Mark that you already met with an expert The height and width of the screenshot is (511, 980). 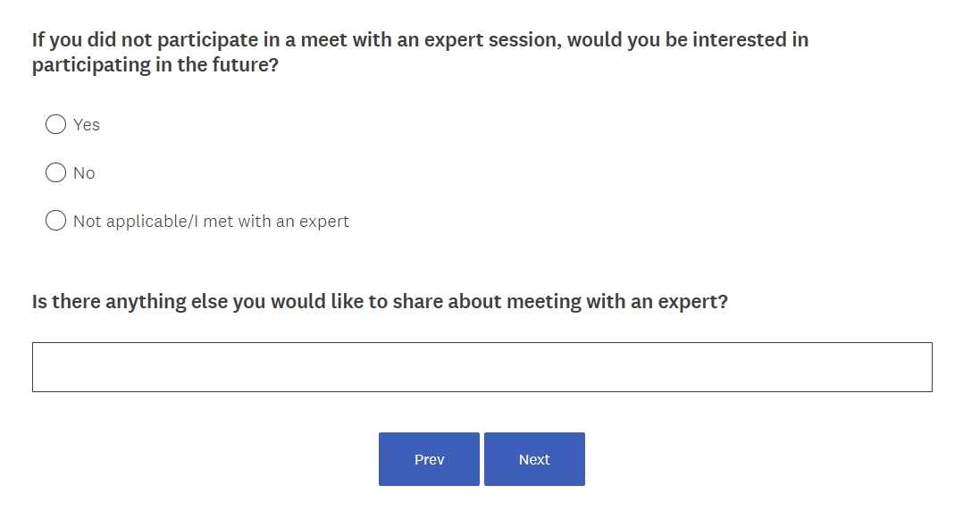55,221
